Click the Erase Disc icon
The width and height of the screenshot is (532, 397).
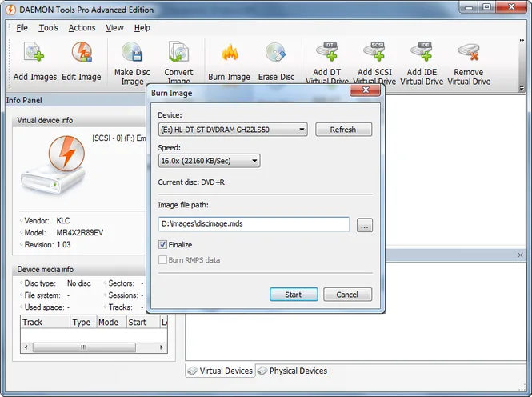275,52
